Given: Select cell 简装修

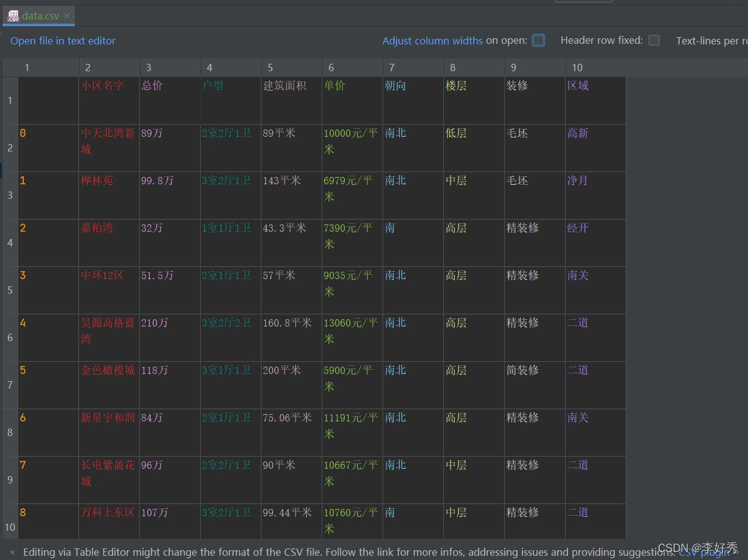Looking at the screenshot, I should (535, 385).
